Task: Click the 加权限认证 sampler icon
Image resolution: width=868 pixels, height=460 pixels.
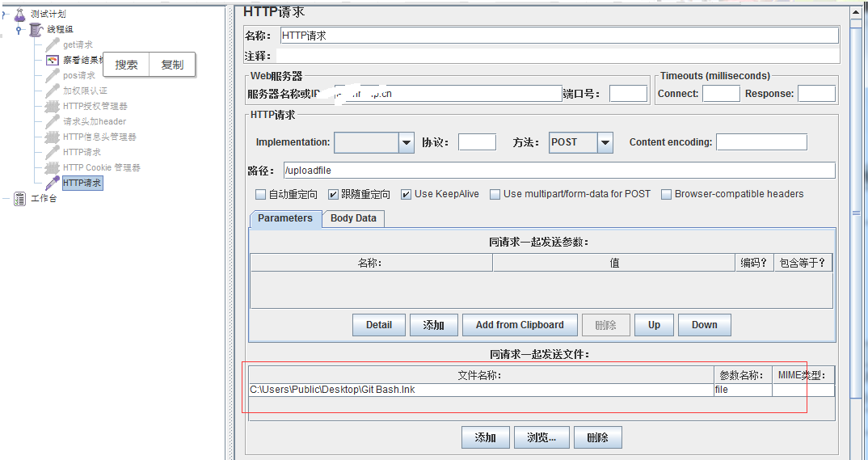Action: pos(53,91)
